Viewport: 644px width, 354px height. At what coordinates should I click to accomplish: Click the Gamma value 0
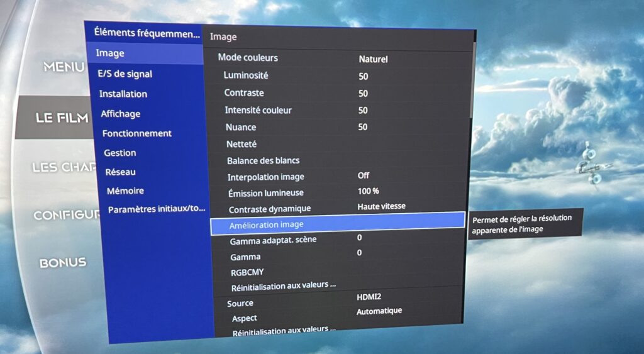[x=359, y=253]
